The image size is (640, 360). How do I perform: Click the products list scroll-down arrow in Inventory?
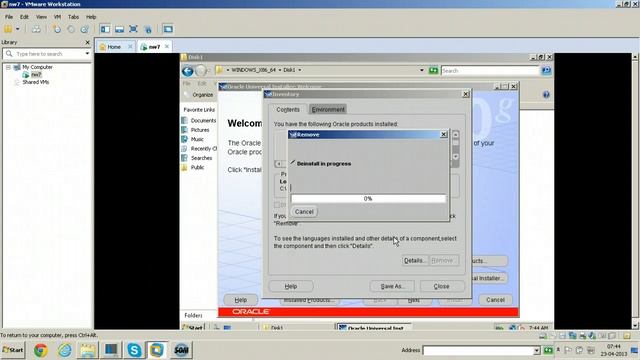pyautogui.click(x=456, y=157)
